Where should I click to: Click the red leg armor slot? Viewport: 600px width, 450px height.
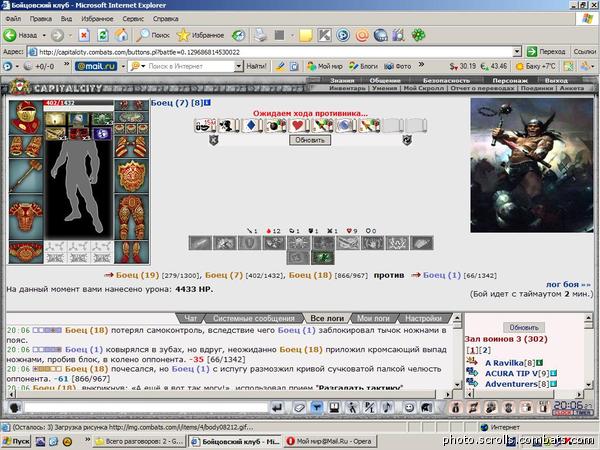(131, 217)
